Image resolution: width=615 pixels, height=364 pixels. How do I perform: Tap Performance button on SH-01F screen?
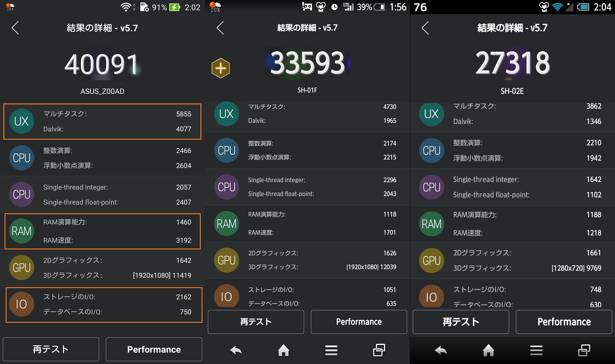[359, 322]
